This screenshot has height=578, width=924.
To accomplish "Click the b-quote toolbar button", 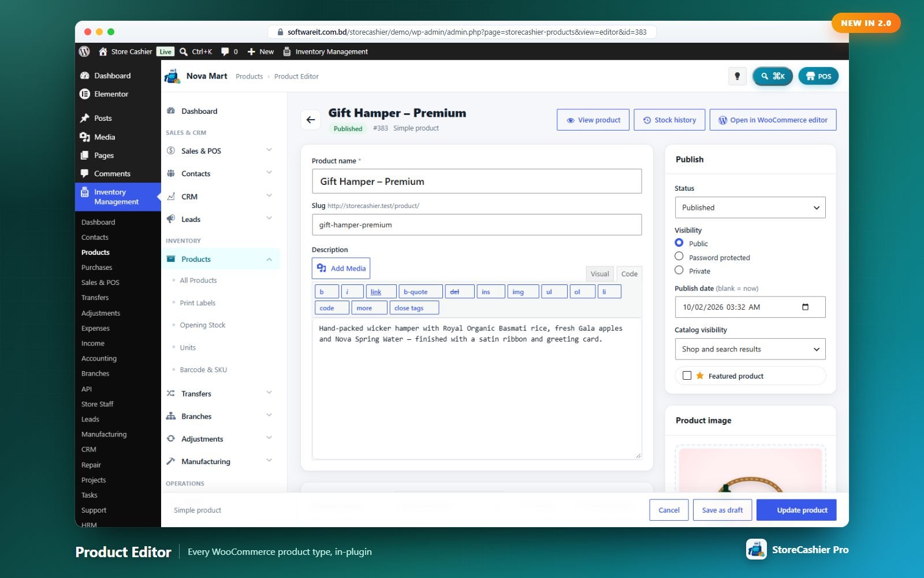I will (x=420, y=292).
